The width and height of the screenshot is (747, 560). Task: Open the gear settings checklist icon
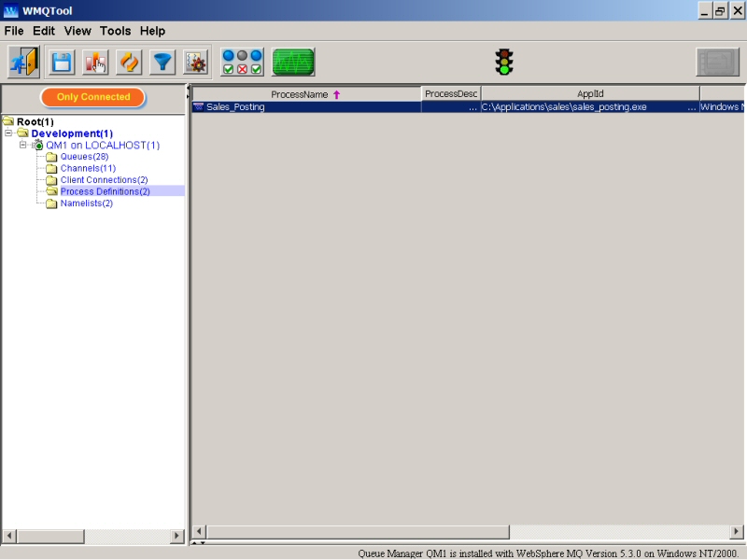(x=196, y=63)
